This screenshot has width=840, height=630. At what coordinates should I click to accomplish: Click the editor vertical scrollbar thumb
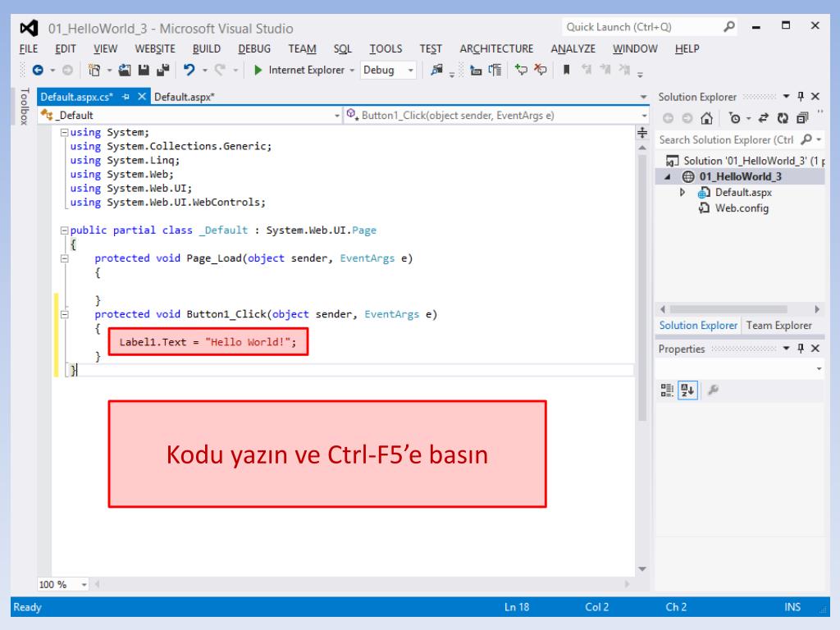point(642,288)
